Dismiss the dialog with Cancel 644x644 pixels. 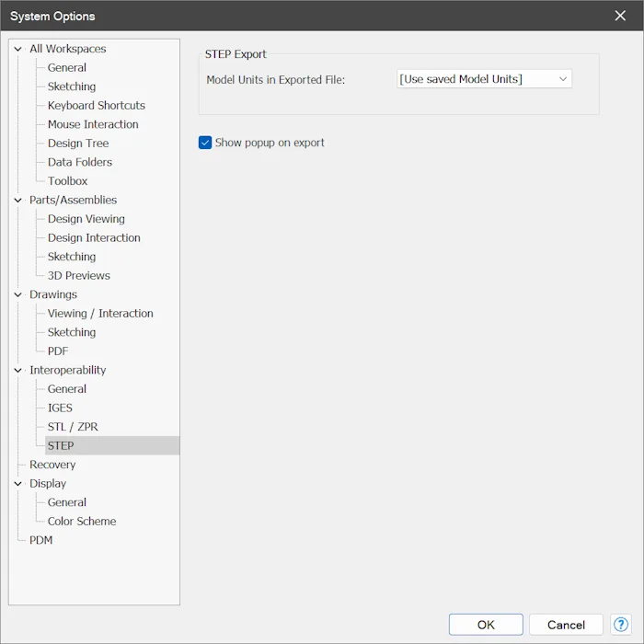click(566, 625)
